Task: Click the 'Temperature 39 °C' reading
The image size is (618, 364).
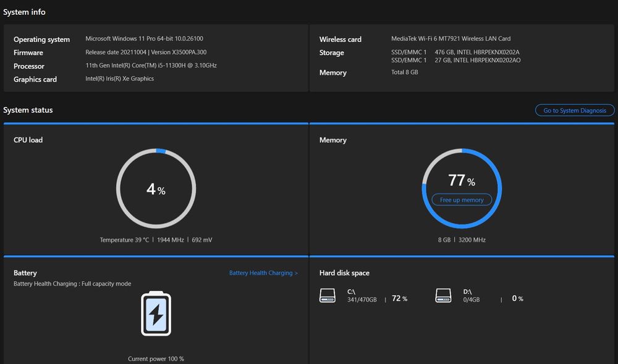Action: click(x=124, y=240)
